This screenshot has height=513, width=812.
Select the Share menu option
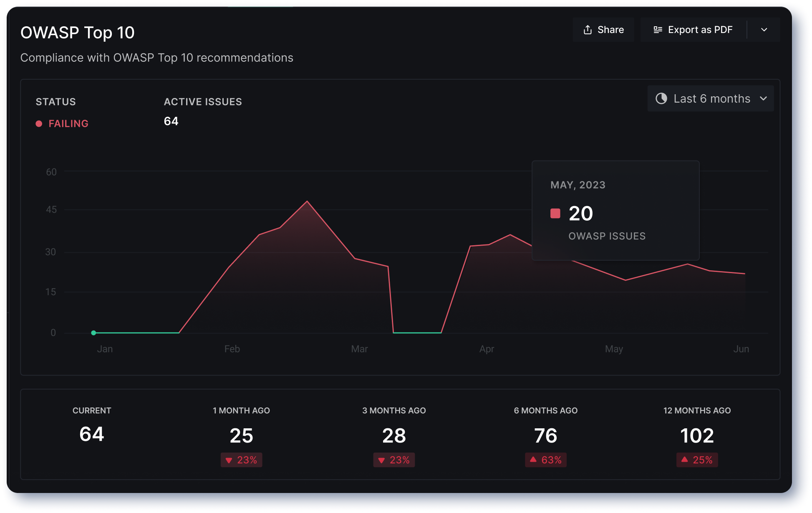(603, 30)
